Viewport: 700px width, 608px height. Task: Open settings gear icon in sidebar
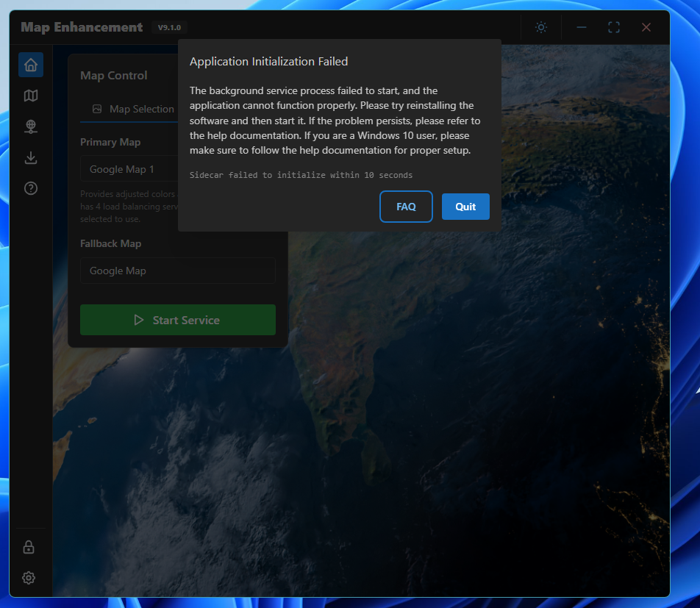click(x=29, y=578)
